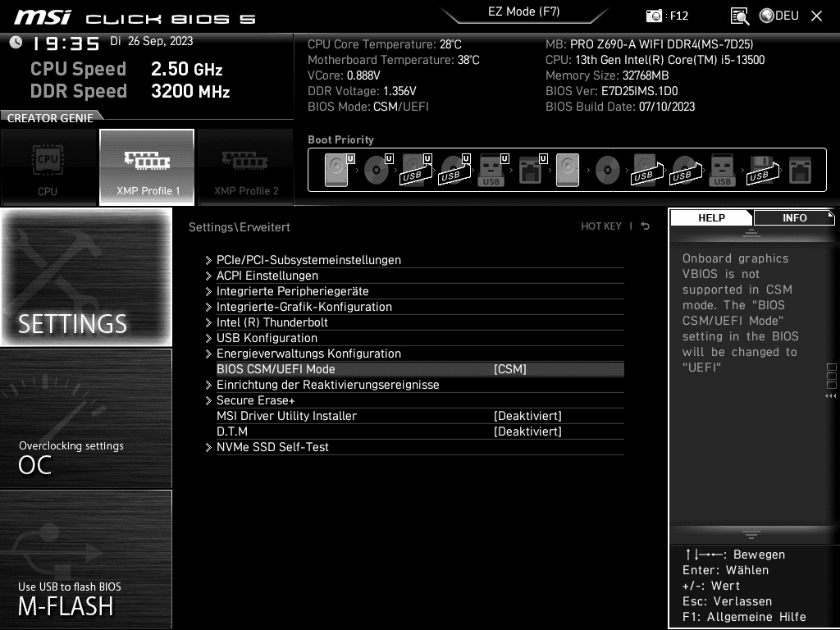Click the Motherboard Temperature: 38°C line
This screenshot has height=630, width=840.
tap(393, 60)
